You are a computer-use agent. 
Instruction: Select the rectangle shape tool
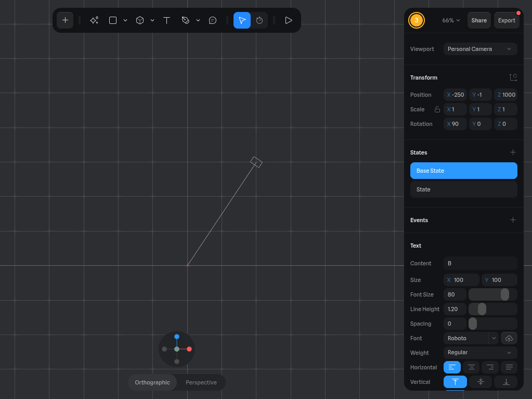[x=113, y=20]
